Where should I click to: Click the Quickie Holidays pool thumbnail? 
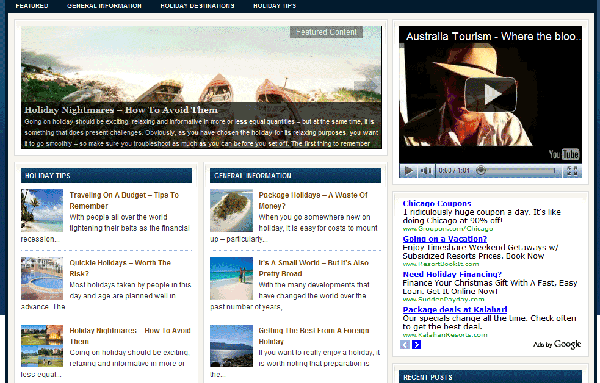(x=42, y=279)
